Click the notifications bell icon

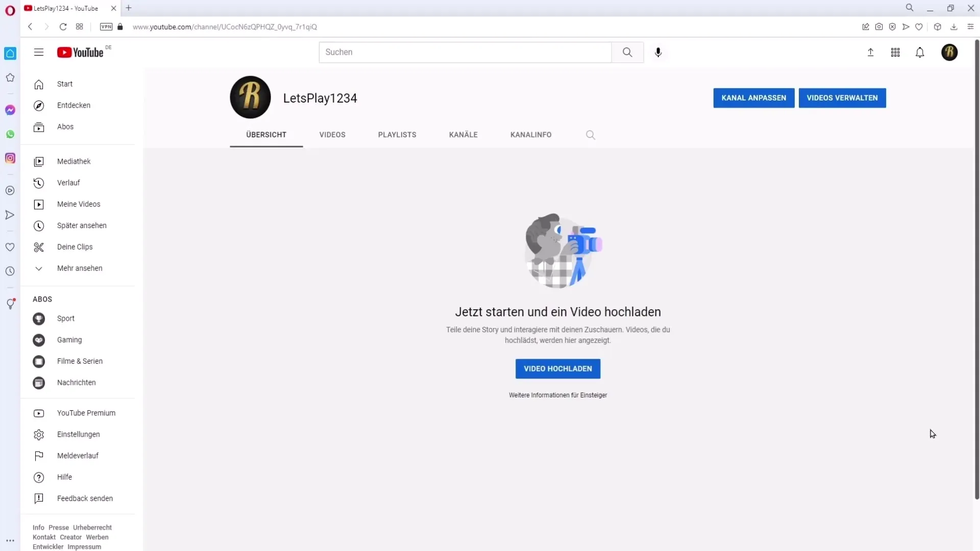click(920, 52)
